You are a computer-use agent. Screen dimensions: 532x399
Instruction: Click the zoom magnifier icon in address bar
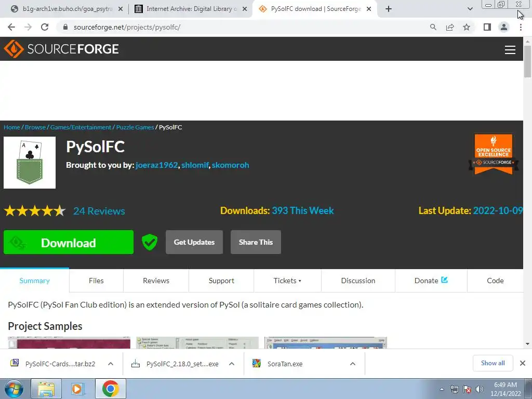(433, 27)
